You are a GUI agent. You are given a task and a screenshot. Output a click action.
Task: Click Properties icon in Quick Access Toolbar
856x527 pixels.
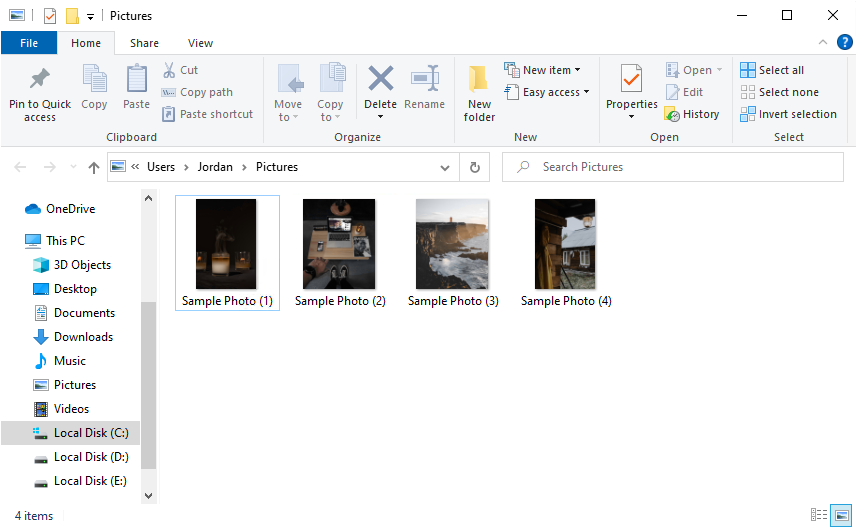[x=50, y=16]
